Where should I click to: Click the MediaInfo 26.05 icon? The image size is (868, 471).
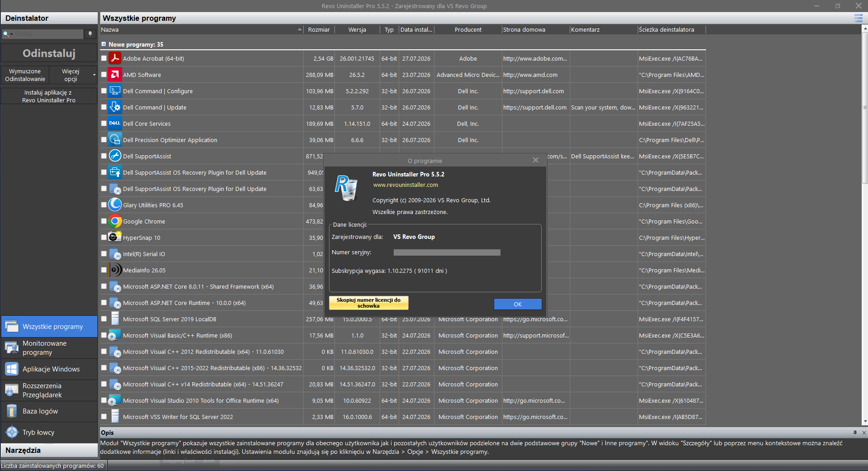pyautogui.click(x=115, y=270)
